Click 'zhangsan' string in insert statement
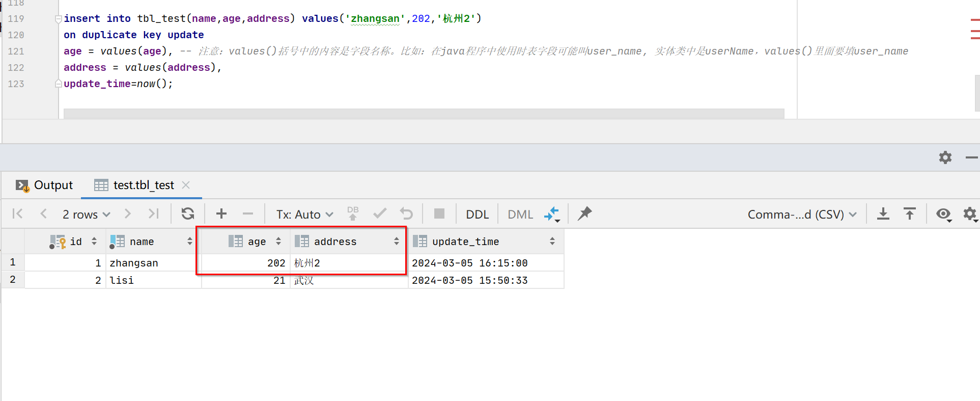Screen dimensions: 980x401 pos(375,19)
